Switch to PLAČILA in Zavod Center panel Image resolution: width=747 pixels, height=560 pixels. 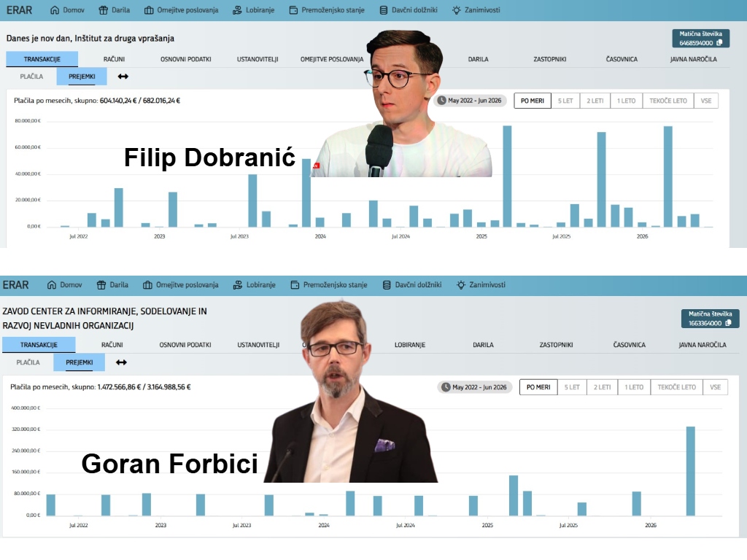pyautogui.click(x=28, y=362)
